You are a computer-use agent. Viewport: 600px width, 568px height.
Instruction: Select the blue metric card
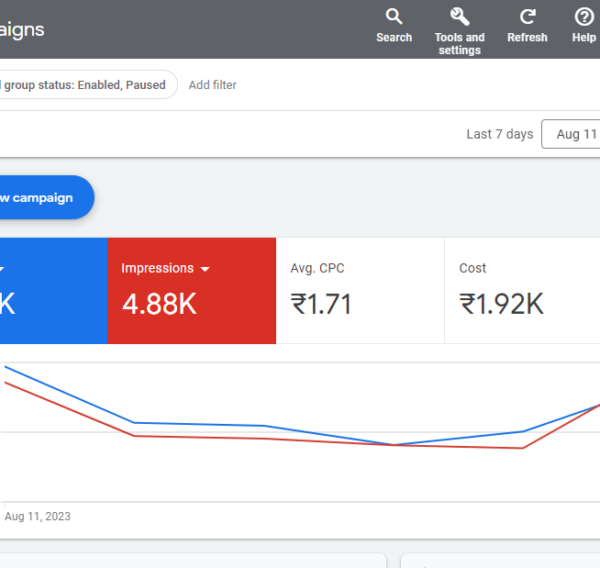54,291
